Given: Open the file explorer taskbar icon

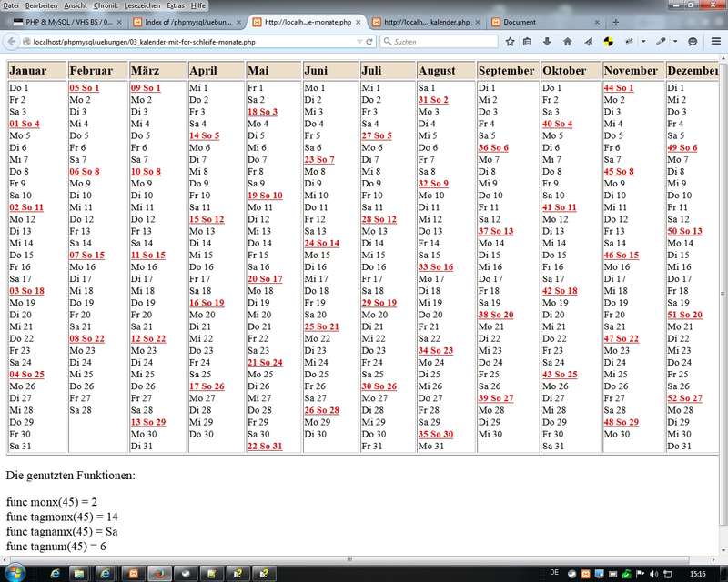Looking at the screenshot, I should [79, 574].
